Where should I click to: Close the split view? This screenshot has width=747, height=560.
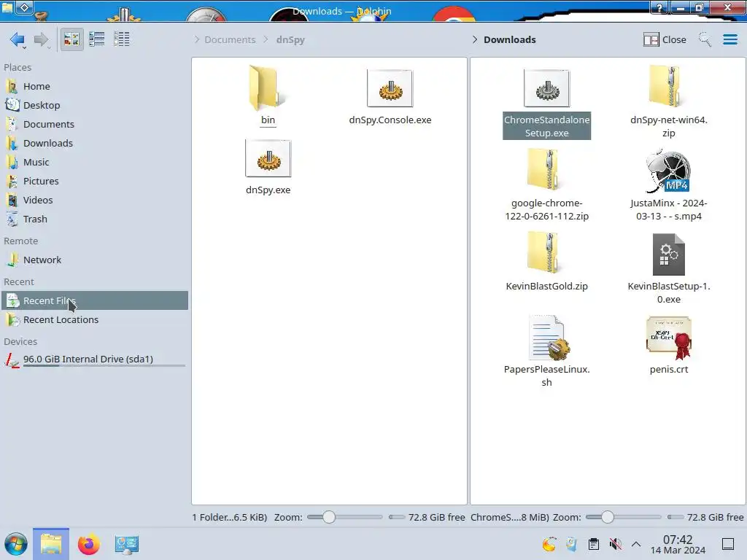point(665,39)
